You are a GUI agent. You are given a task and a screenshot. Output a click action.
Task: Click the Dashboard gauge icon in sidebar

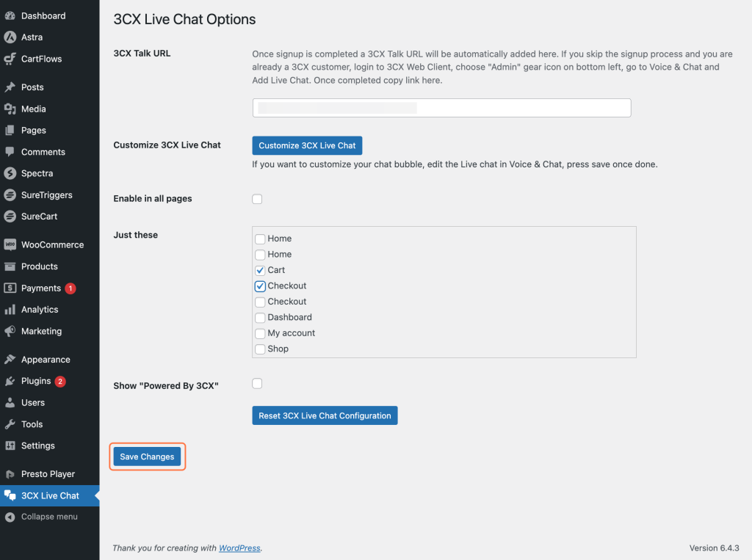point(10,15)
